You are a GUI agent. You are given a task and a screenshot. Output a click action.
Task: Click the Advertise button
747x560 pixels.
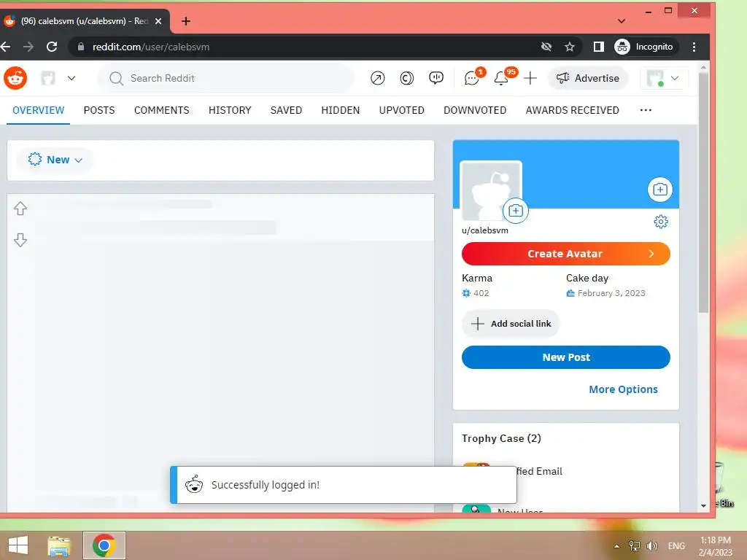click(x=588, y=78)
